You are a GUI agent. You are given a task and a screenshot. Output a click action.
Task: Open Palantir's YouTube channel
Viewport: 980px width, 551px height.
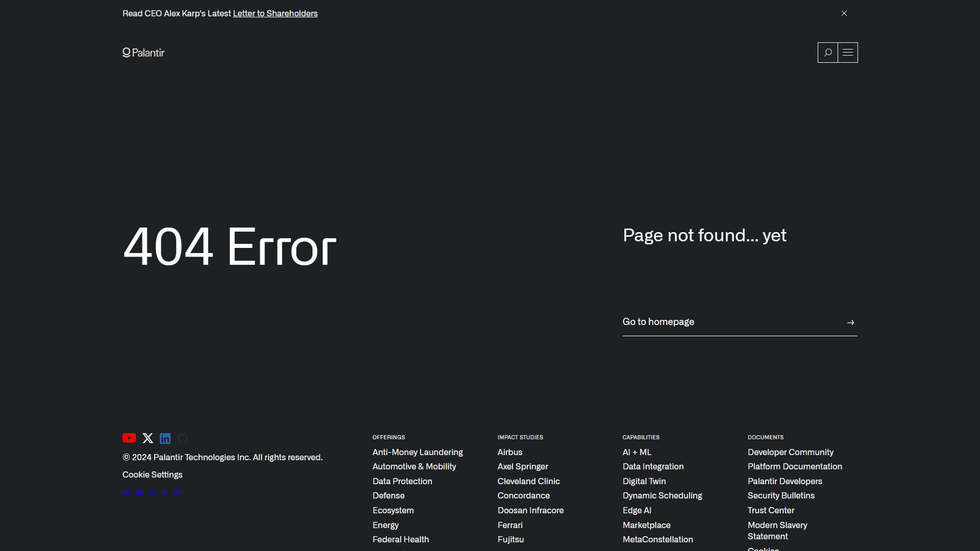click(x=129, y=438)
